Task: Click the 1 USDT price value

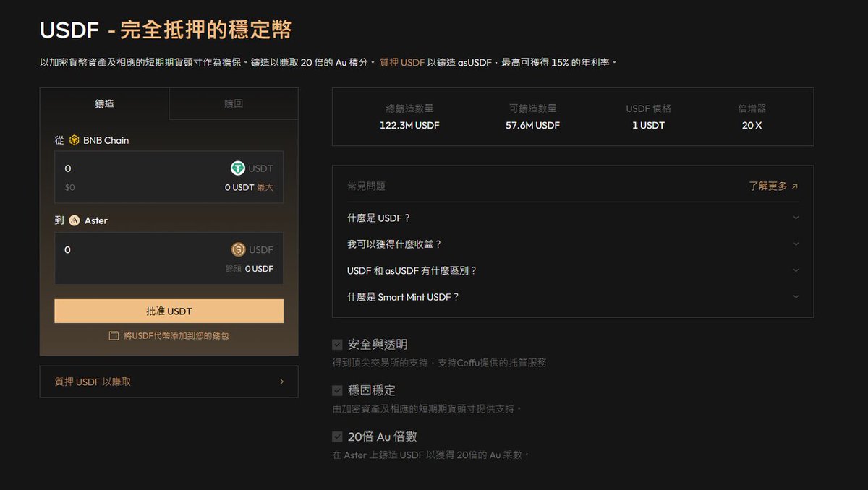Action: [x=648, y=125]
